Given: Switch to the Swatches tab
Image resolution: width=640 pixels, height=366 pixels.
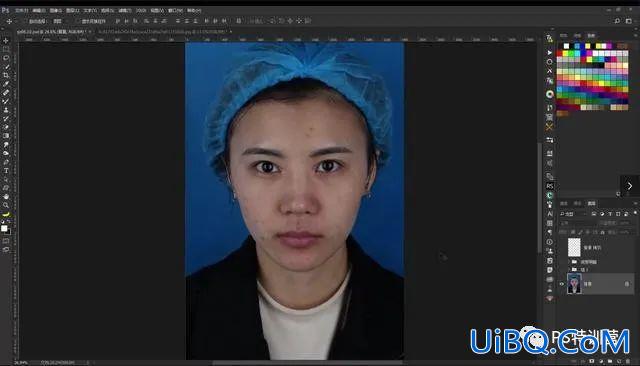Looking at the screenshot, I should [x=591, y=35].
